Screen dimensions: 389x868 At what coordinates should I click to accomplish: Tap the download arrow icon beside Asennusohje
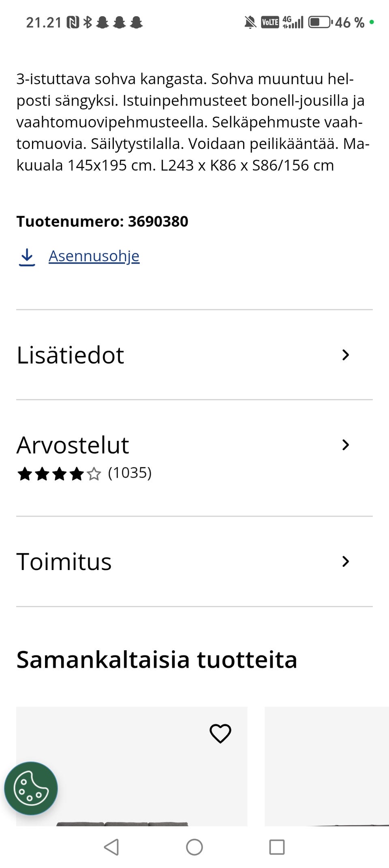(x=27, y=257)
